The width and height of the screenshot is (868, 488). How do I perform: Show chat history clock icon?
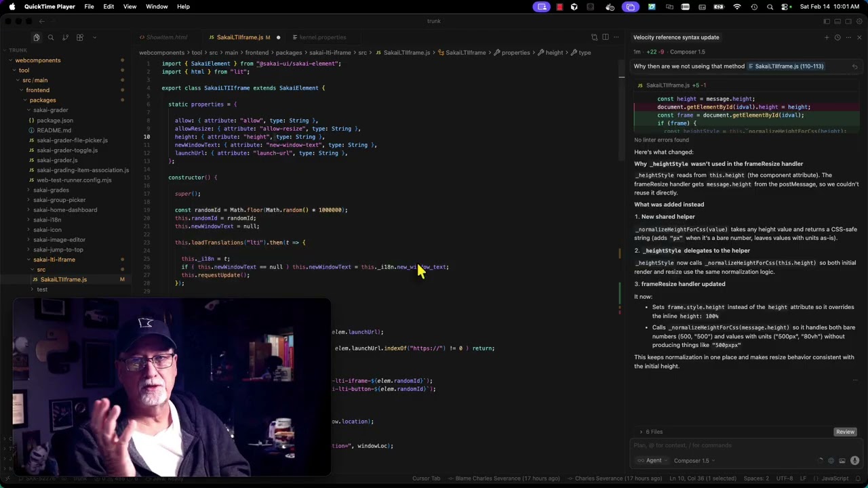(837, 37)
